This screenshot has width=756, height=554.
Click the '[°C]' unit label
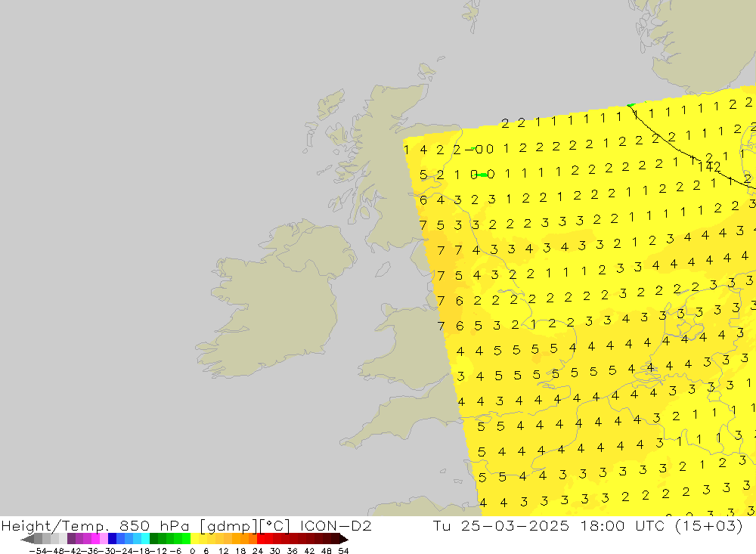point(274,525)
